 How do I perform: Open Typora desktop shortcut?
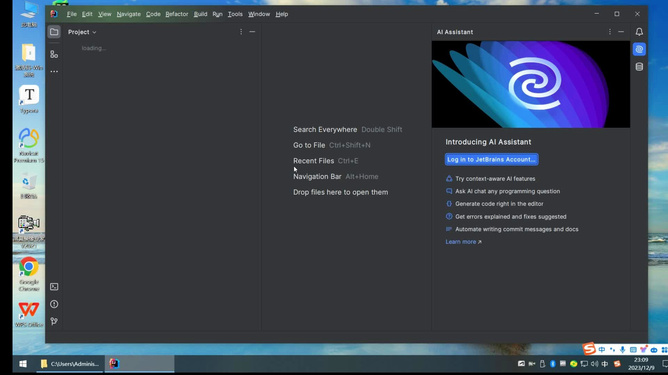pos(29,99)
